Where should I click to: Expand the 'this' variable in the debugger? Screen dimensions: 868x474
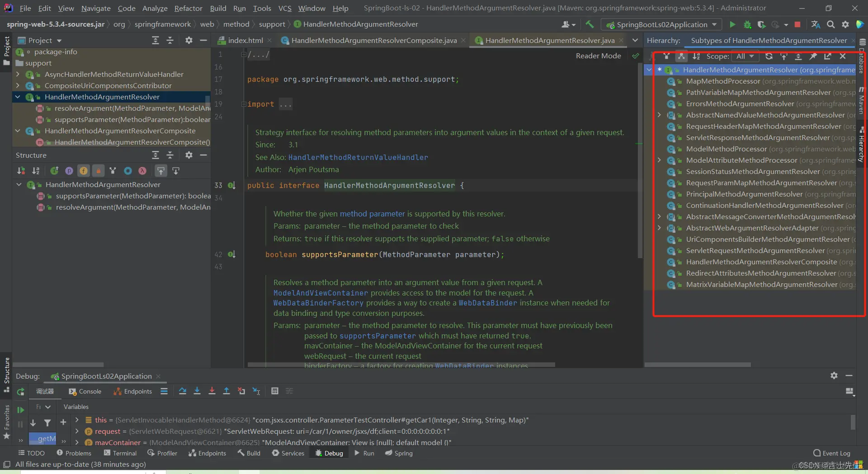coord(77,420)
